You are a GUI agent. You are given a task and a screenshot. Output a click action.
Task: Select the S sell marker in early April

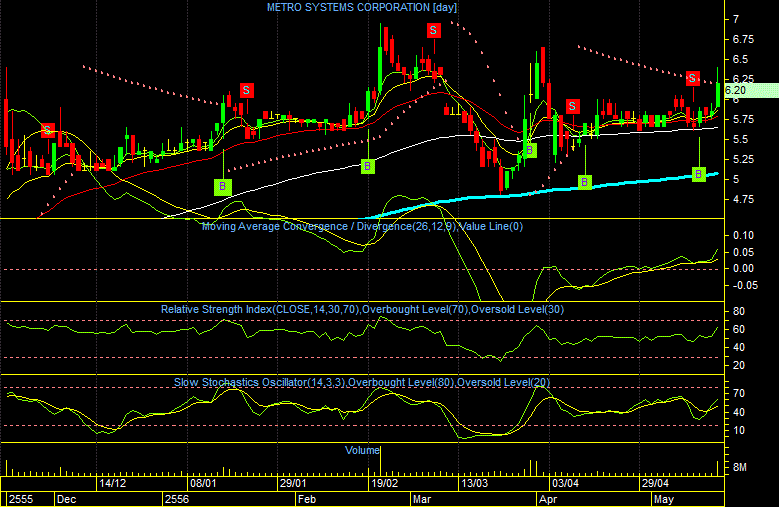(572, 106)
